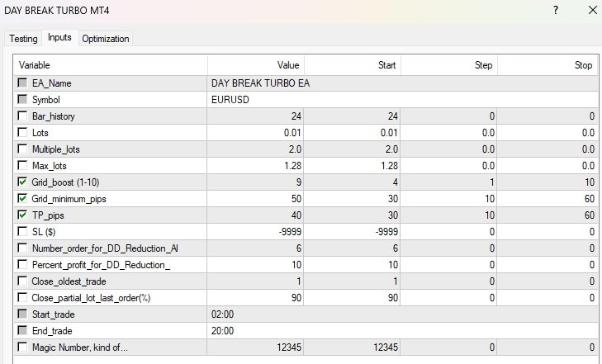Edit the SL ($) value -9999
This screenshot has width=602, height=364.
[255, 232]
